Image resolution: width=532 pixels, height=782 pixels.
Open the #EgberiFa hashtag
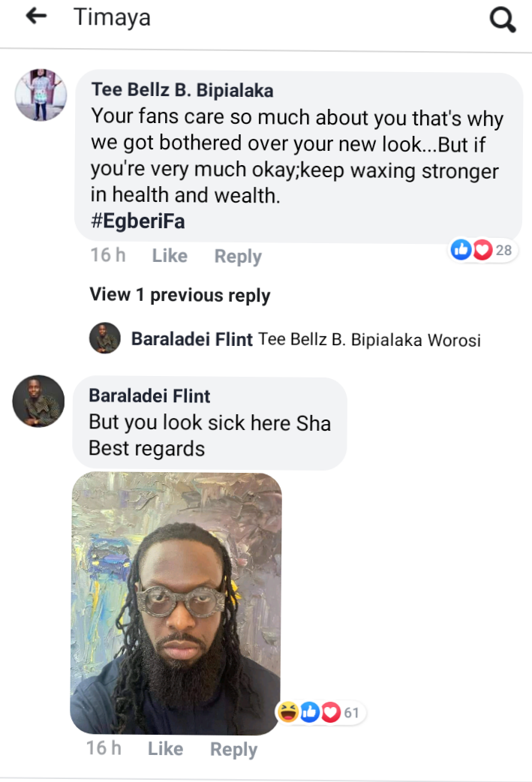(138, 221)
